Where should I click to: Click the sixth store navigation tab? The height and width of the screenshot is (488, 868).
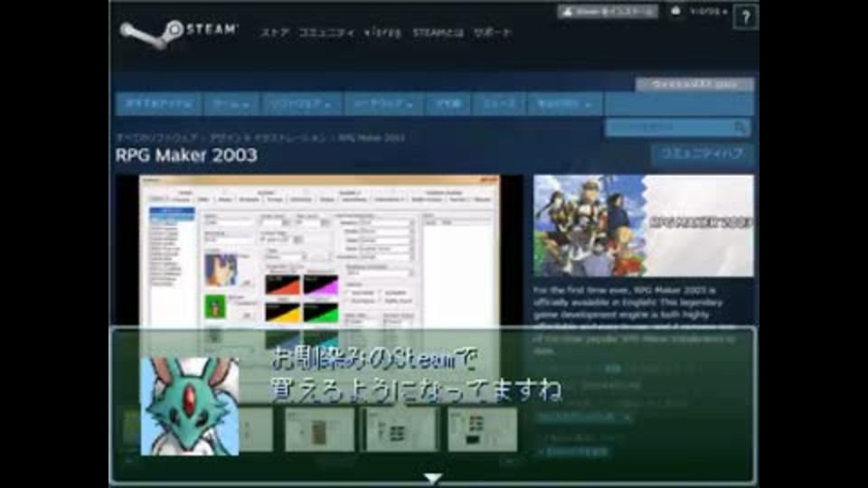click(498, 104)
